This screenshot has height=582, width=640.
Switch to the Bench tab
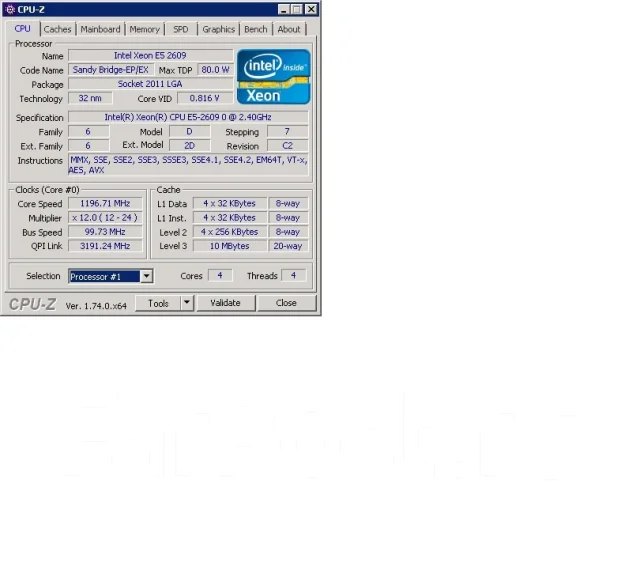(x=256, y=29)
